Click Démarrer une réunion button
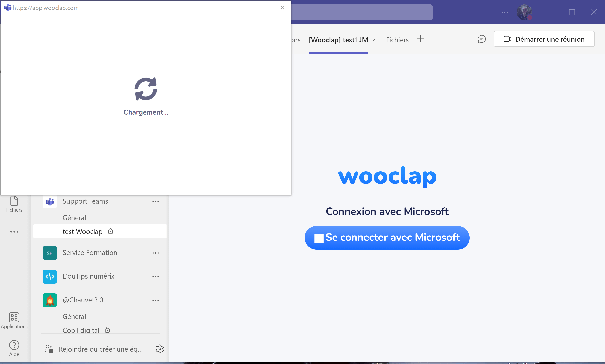 click(x=544, y=39)
